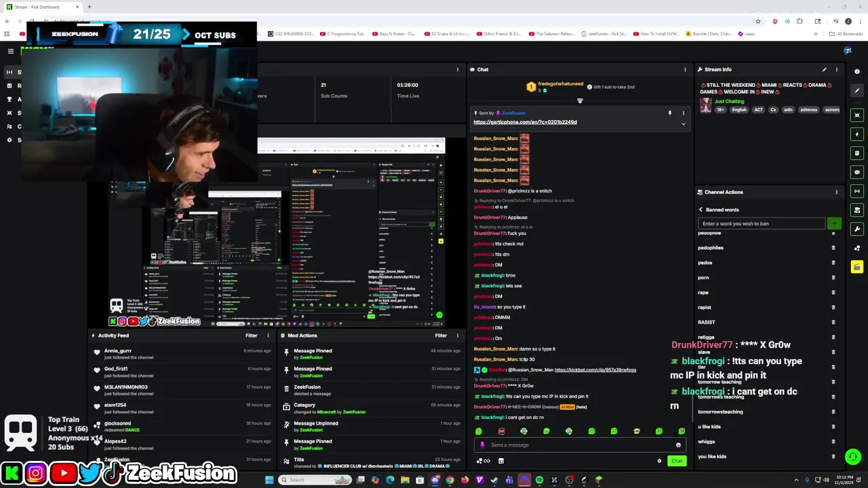Click the wrench icon in right sidebar
868x488 pixels.
857,229
